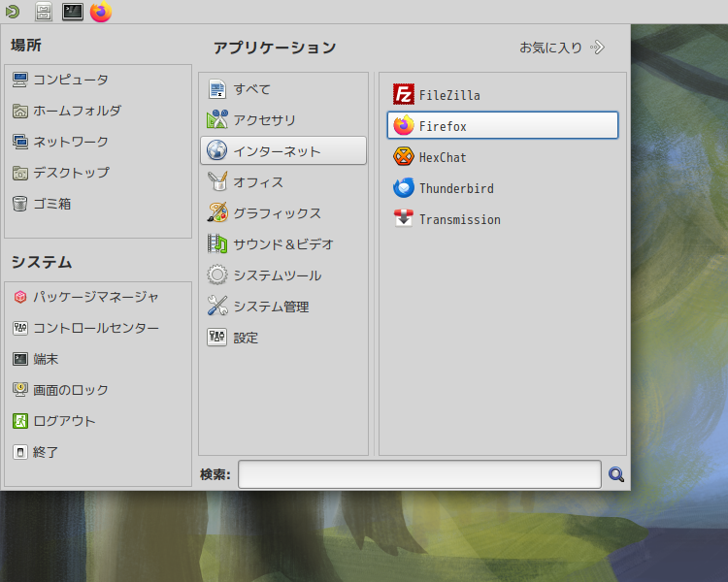
Task: Select the システムツール category
Action: [283, 275]
